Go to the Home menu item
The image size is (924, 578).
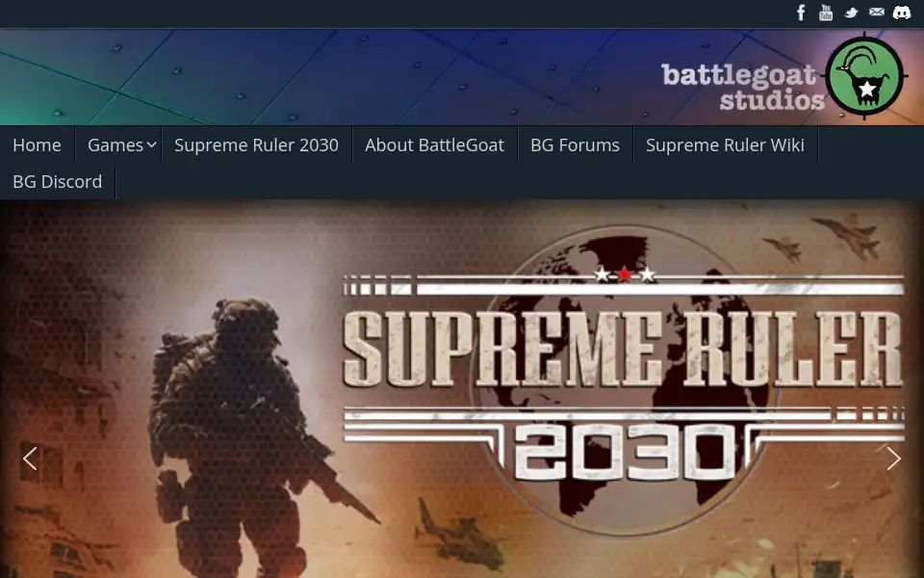click(x=38, y=145)
